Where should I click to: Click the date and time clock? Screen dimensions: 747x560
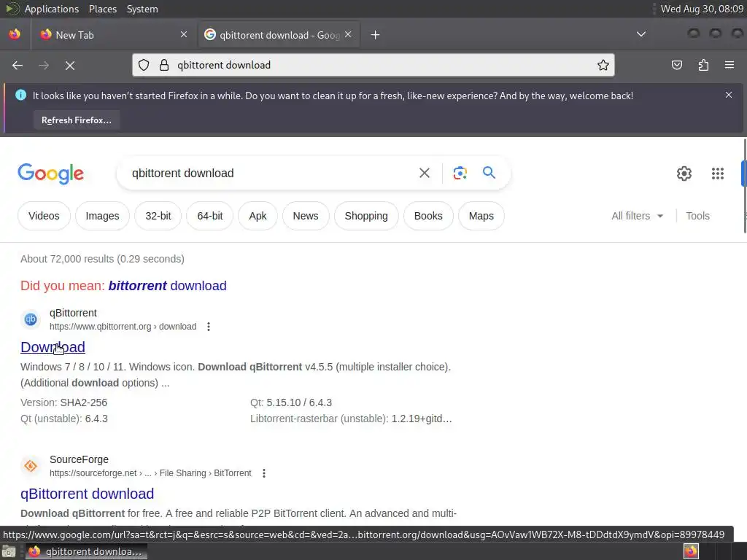click(x=702, y=9)
